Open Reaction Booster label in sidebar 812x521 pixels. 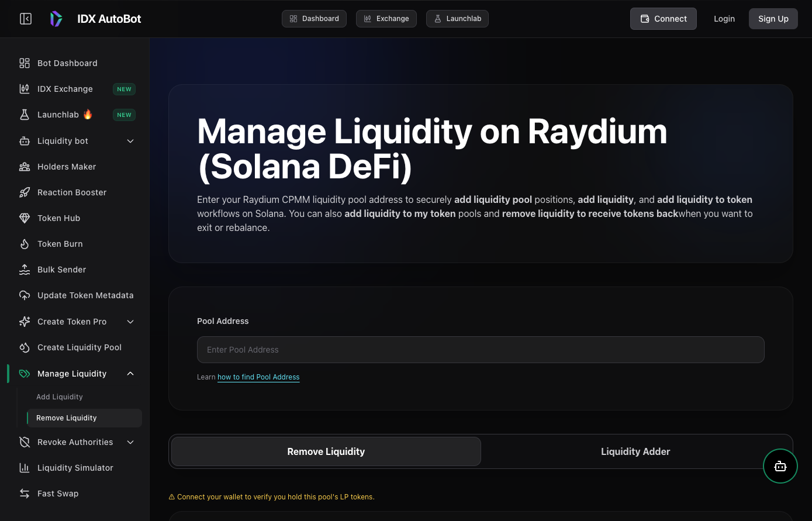72,192
